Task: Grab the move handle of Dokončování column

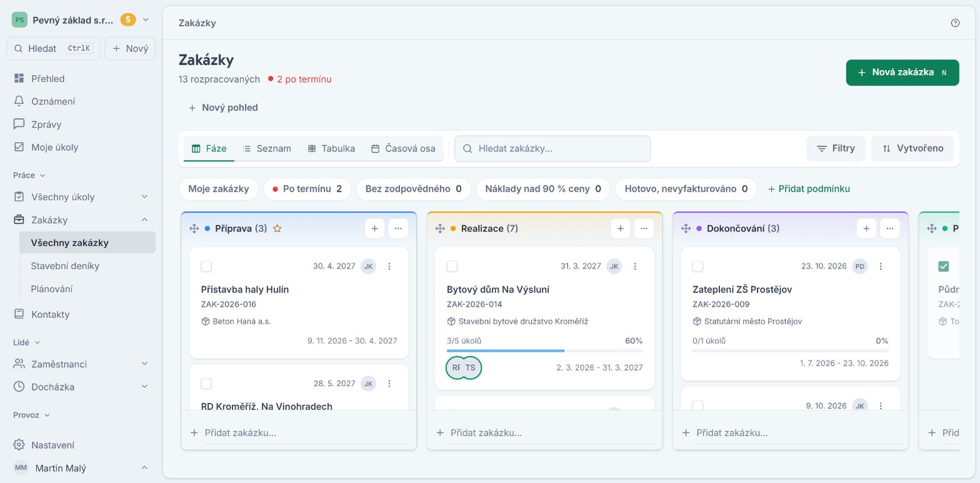Action: point(686,229)
